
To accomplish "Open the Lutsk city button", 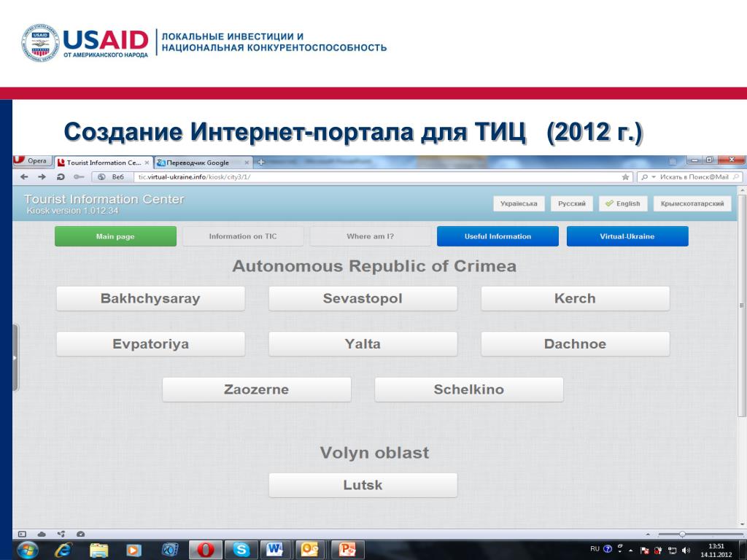I will pyautogui.click(x=363, y=485).
